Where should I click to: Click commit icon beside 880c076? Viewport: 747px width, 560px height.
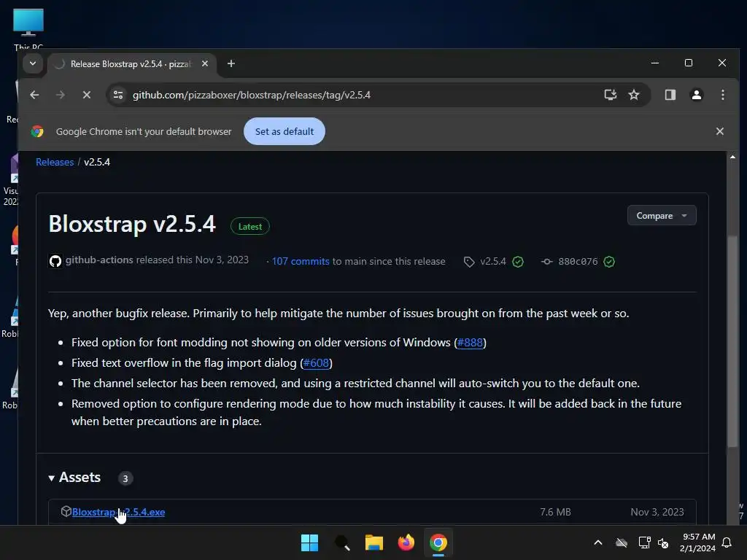[547, 262]
